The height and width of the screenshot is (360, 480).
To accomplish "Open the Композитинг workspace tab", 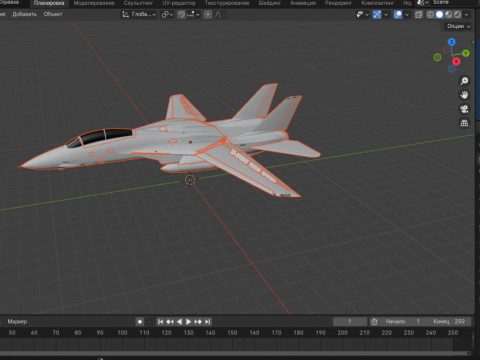I will click(377, 3).
